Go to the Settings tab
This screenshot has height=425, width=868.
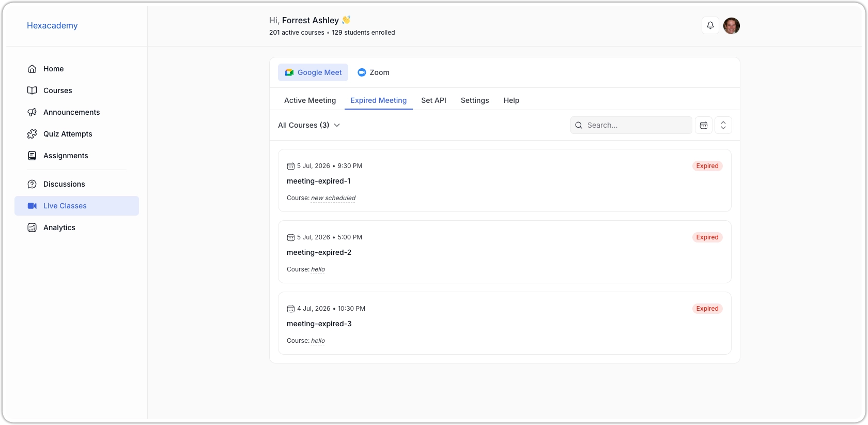pyautogui.click(x=475, y=100)
